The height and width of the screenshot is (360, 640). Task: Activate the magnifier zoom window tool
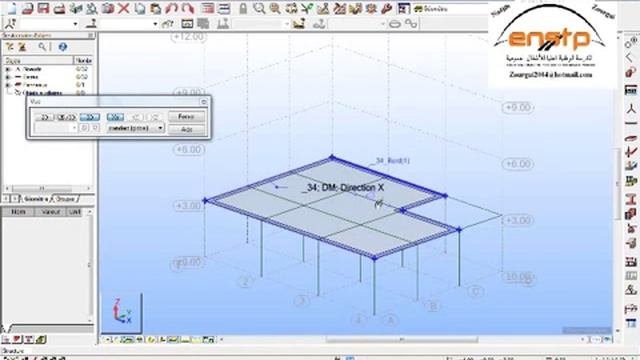(x=259, y=8)
